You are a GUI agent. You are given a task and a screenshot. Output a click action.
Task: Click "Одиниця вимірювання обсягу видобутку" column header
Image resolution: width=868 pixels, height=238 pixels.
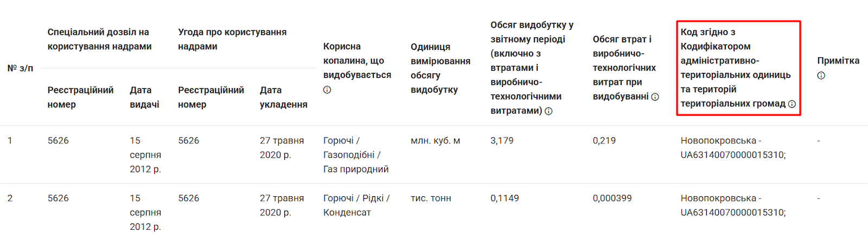click(440, 68)
